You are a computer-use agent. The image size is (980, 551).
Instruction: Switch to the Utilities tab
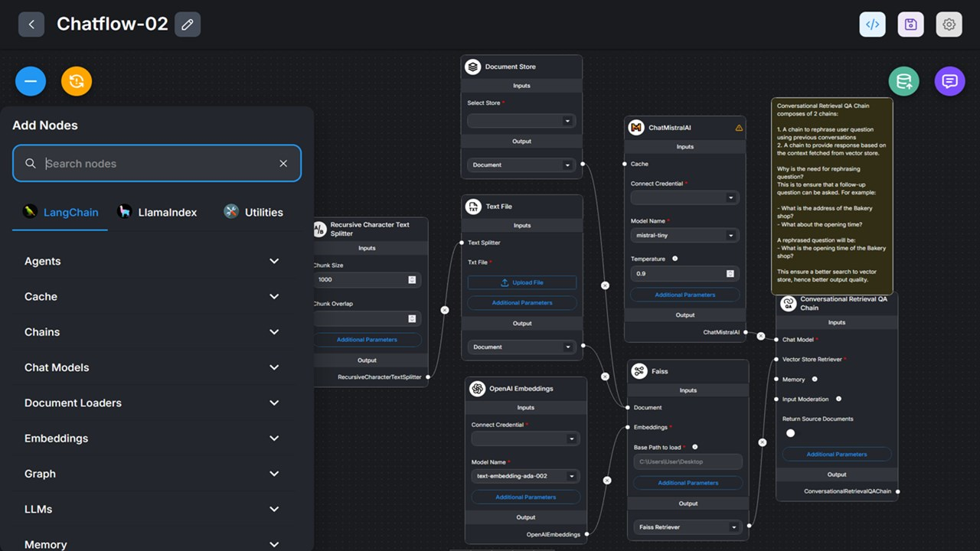point(253,212)
